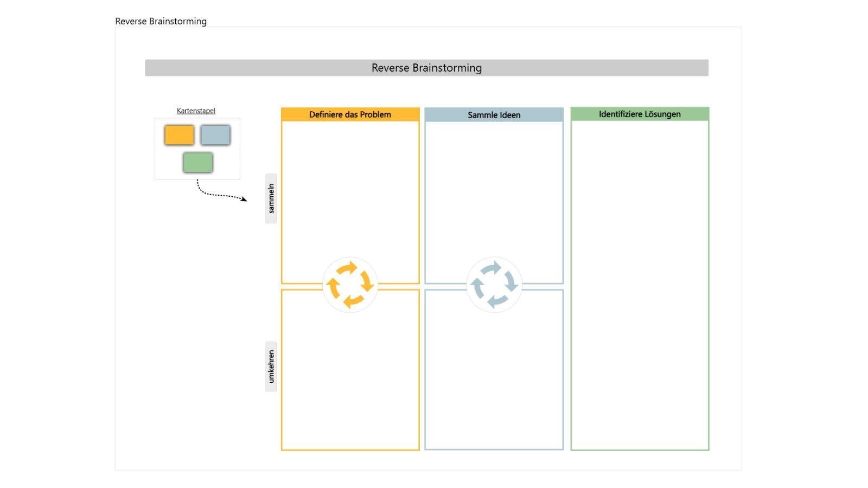Click the orange circular arrows icon

(x=350, y=285)
